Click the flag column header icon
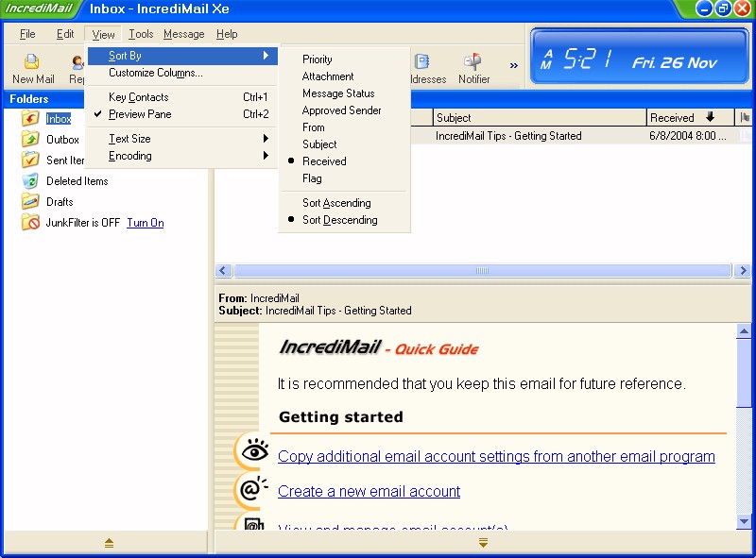This screenshot has height=558, width=756. (x=745, y=118)
